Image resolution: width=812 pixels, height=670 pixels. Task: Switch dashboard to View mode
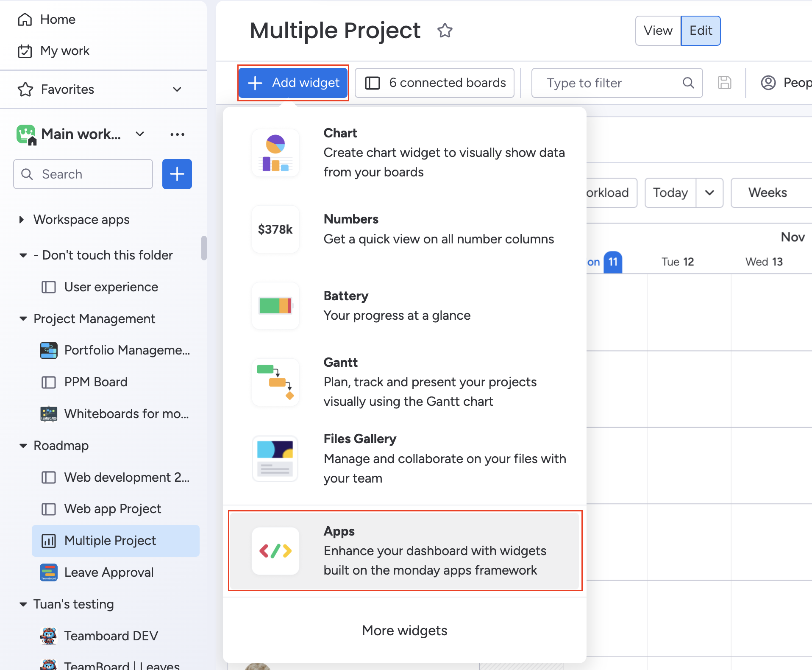[x=658, y=31]
